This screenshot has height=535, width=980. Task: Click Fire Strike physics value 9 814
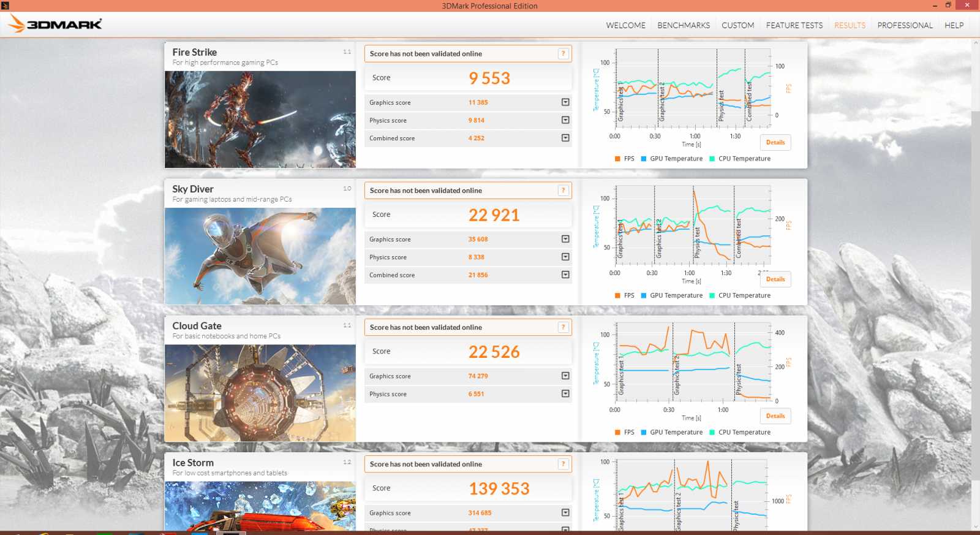coord(477,120)
